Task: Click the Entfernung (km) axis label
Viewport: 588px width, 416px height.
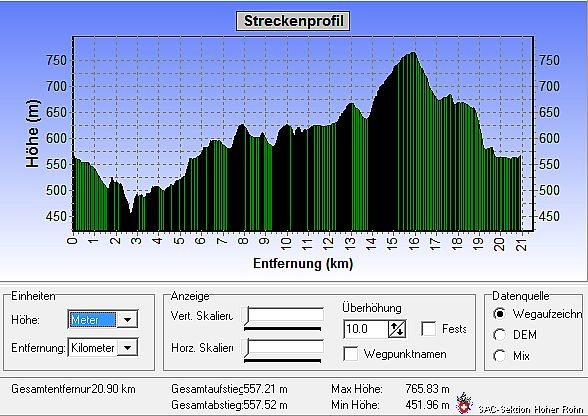Action: pyautogui.click(x=303, y=263)
